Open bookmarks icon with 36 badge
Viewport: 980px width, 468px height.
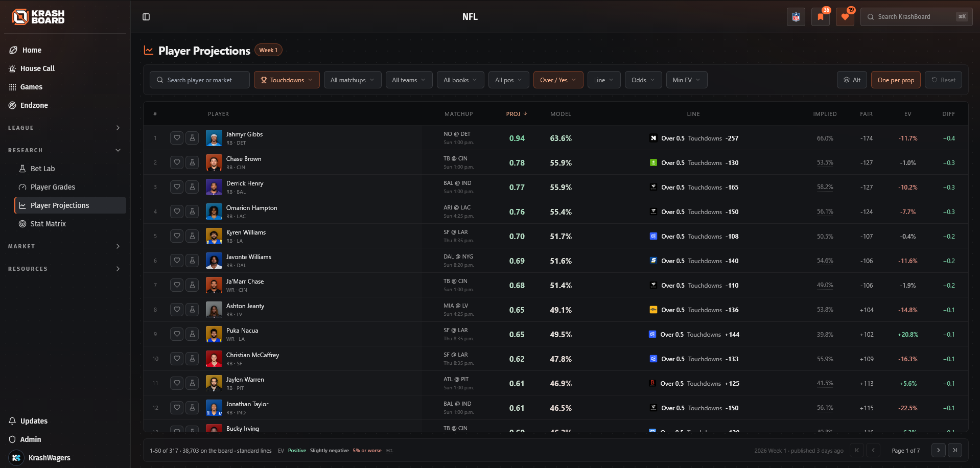pyautogui.click(x=821, y=17)
